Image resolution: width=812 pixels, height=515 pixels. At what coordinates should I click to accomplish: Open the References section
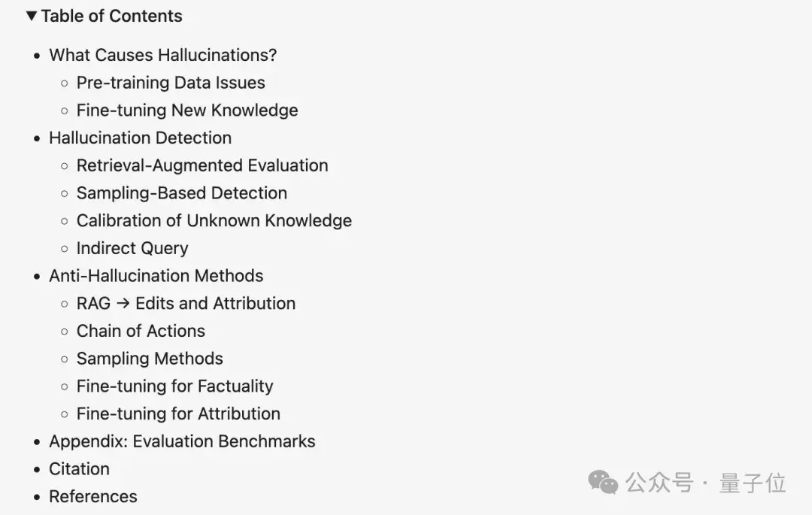tap(93, 496)
